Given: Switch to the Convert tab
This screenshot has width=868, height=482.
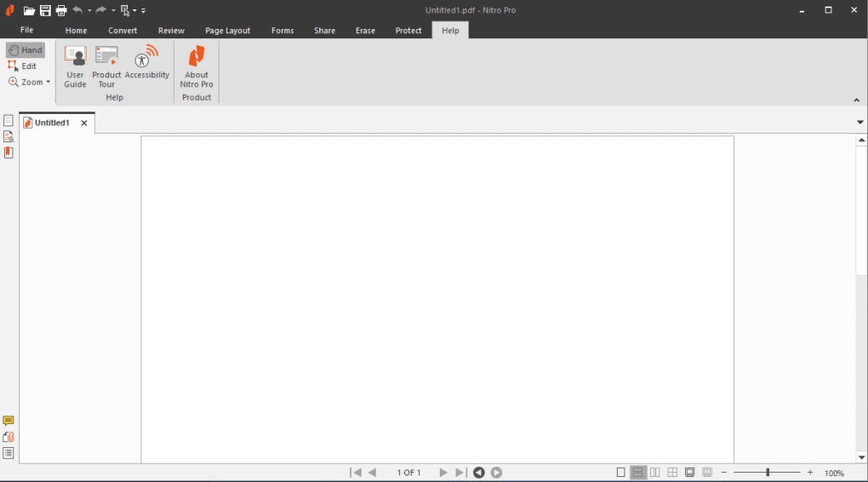Looking at the screenshot, I should click(x=123, y=31).
